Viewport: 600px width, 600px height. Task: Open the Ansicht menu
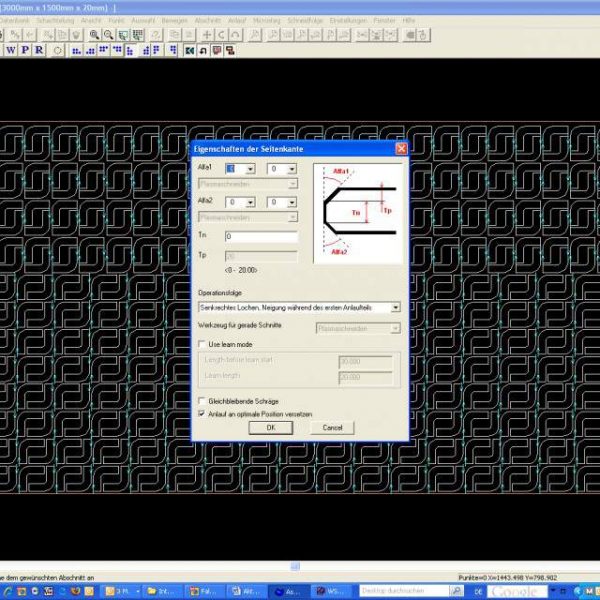(91, 20)
